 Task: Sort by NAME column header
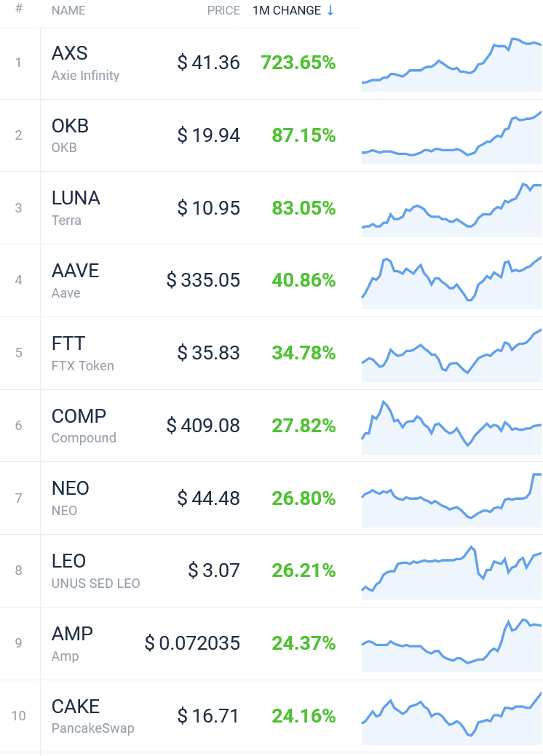click(68, 11)
